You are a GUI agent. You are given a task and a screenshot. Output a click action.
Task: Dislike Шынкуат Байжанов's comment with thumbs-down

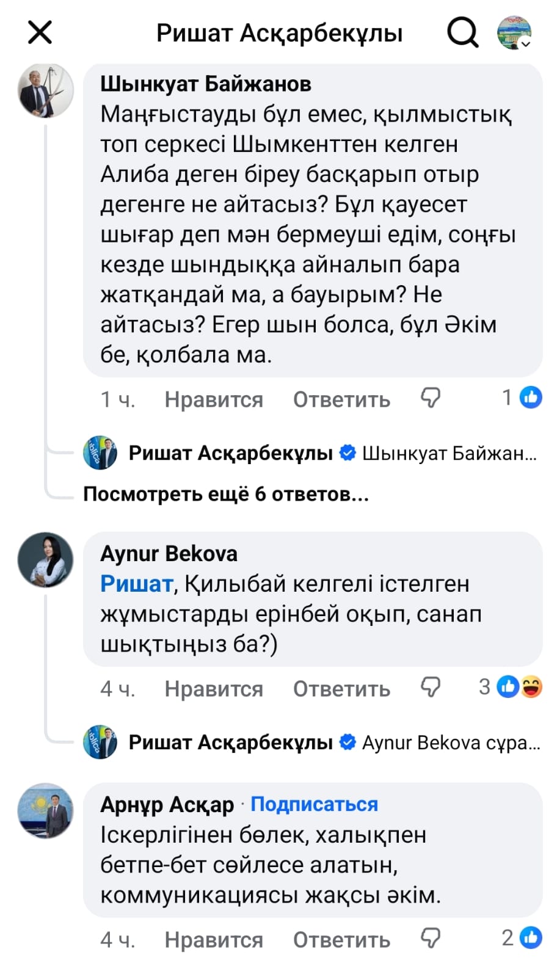click(x=431, y=398)
